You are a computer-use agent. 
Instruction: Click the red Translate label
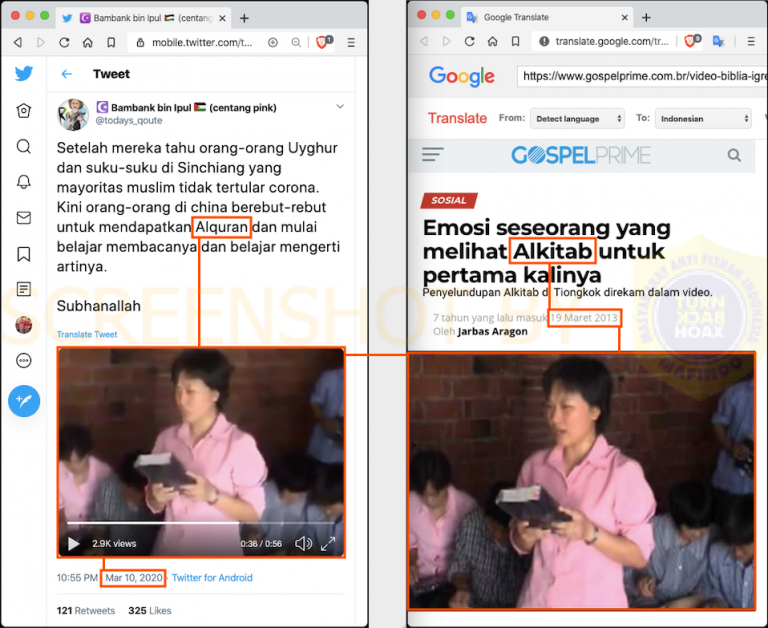click(x=457, y=118)
